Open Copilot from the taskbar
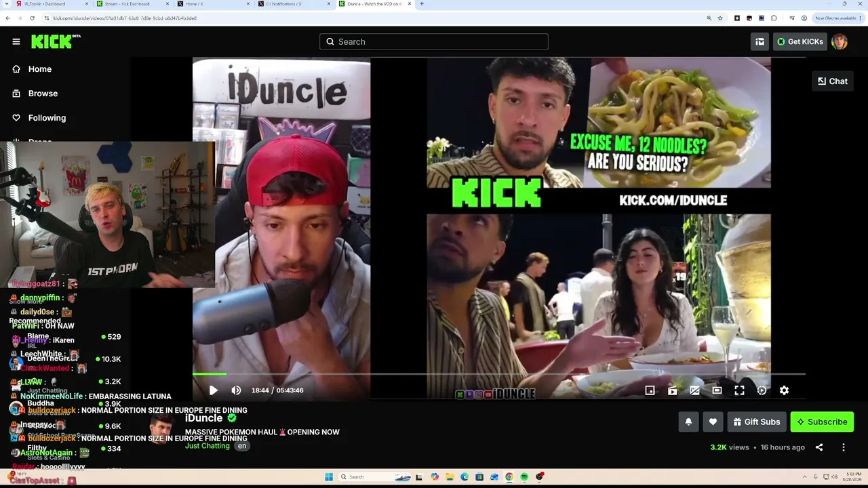868x488 pixels. pos(435,477)
